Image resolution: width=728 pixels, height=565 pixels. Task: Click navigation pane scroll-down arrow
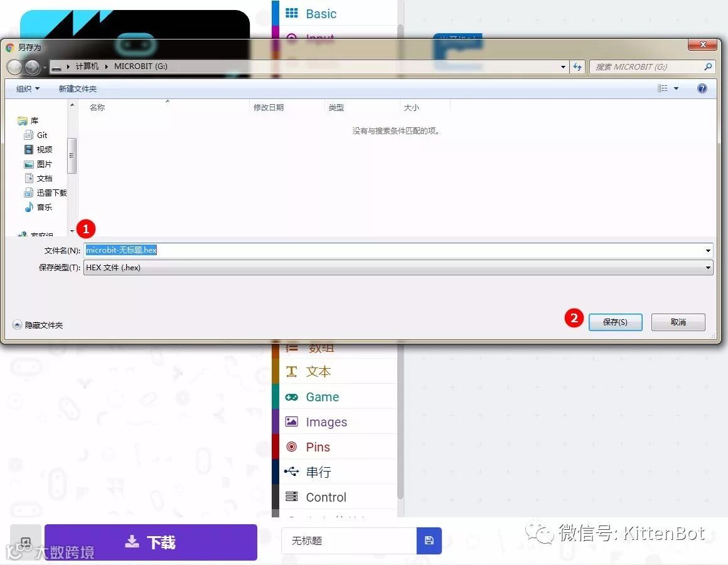coord(72,231)
